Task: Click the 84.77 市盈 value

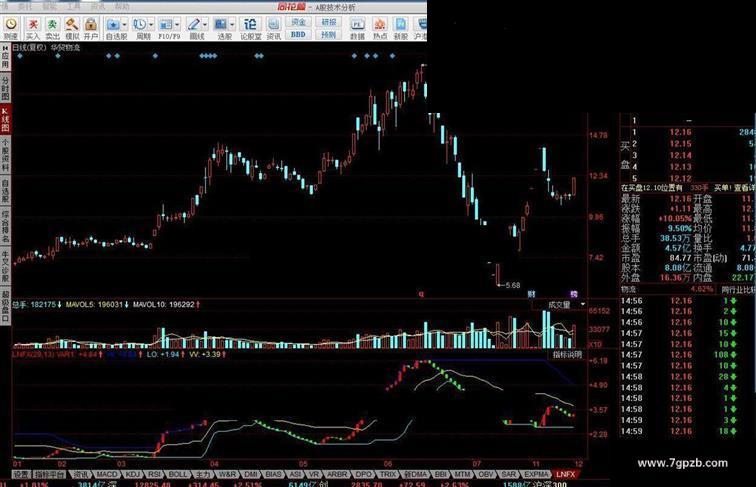Action: click(680, 258)
